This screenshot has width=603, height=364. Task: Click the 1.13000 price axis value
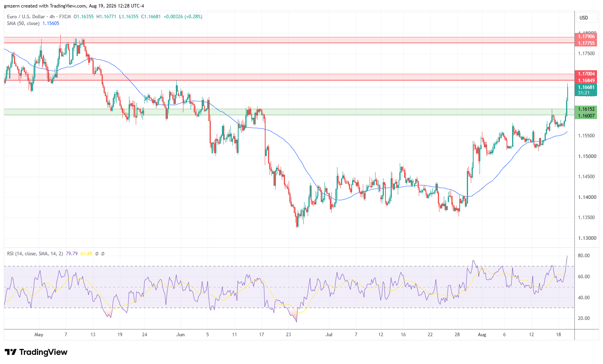[586, 238]
